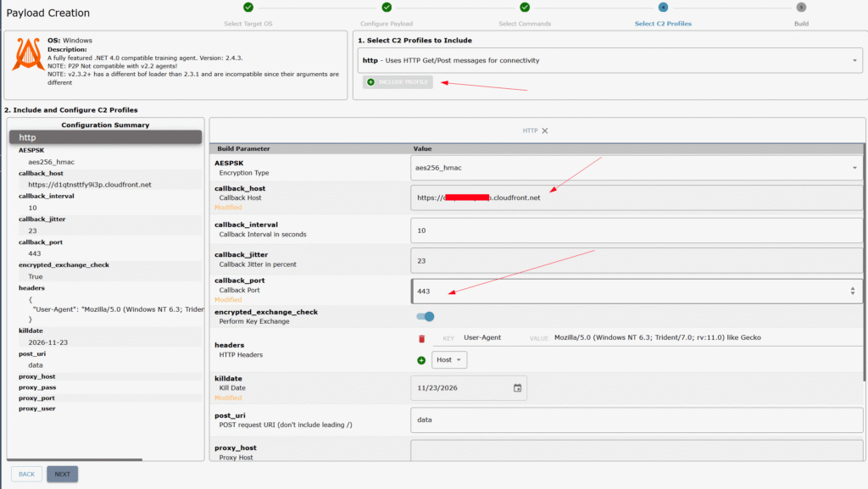Open the C2 profile selection dropdown
Viewport: 868px width, 489px height.
[609, 60]
